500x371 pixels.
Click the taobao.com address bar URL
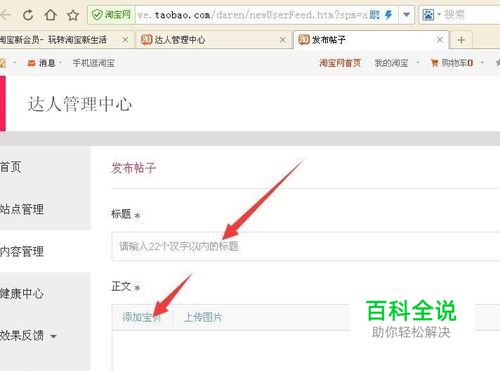pyautogui.click(x=252, y=15)
